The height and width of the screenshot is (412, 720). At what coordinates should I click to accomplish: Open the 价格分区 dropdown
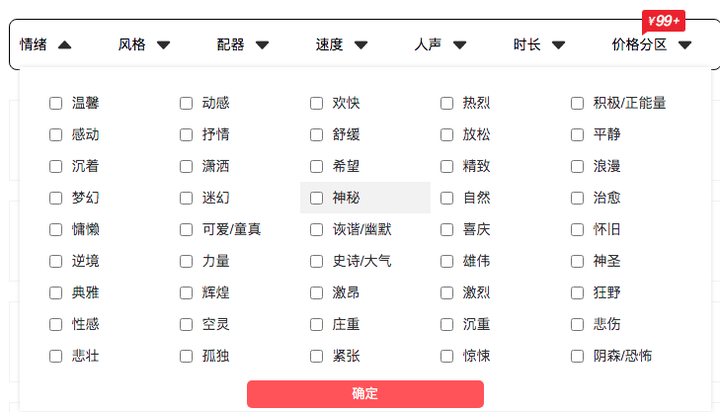click(652, 44)
